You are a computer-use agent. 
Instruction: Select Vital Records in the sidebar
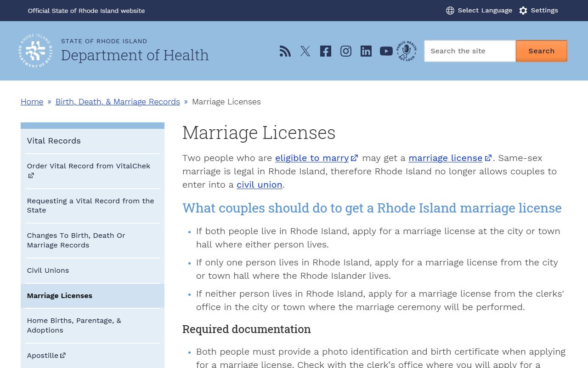pos(92,141)
